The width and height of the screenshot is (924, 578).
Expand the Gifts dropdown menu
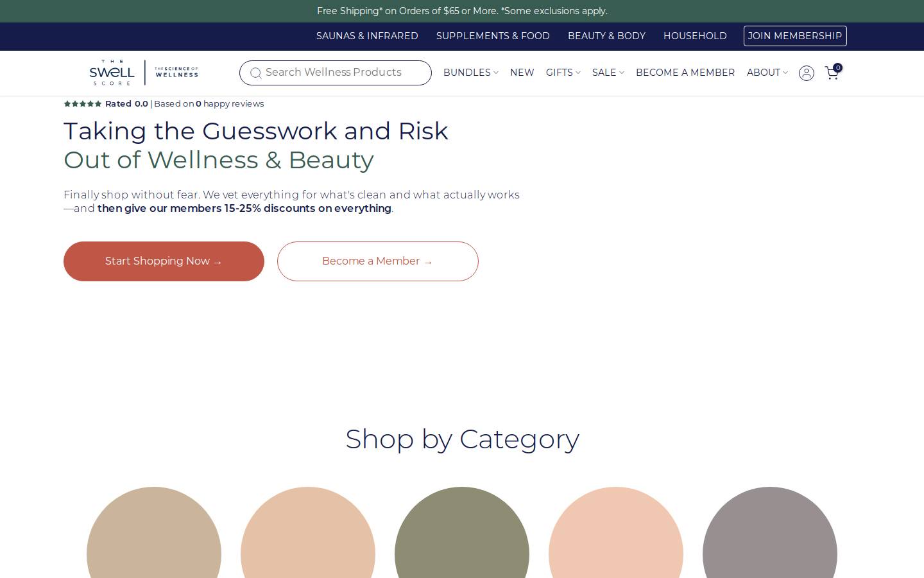563,73
